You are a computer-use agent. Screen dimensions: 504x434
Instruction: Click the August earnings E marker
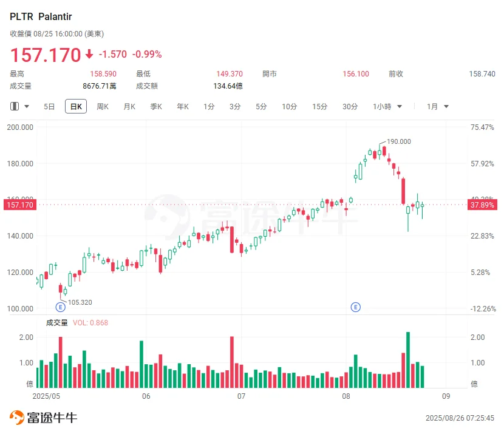click(x=355, y=307)
